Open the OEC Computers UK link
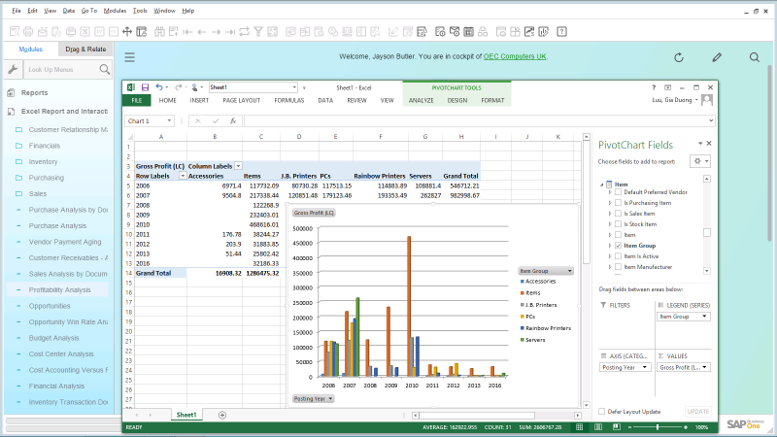 (515, 57)
